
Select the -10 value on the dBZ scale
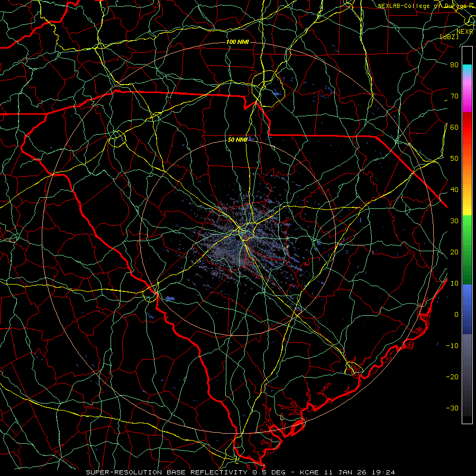tap(452, 346)
